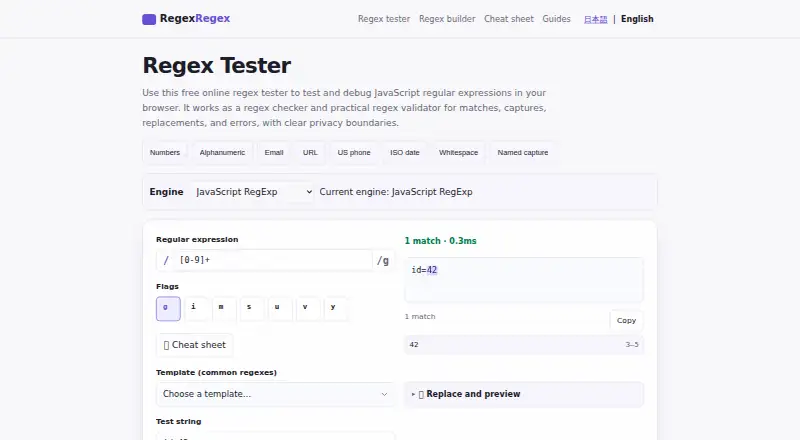
Task: Click the match range 3–5
Action: pyautogui.click(x=632, y=345)
